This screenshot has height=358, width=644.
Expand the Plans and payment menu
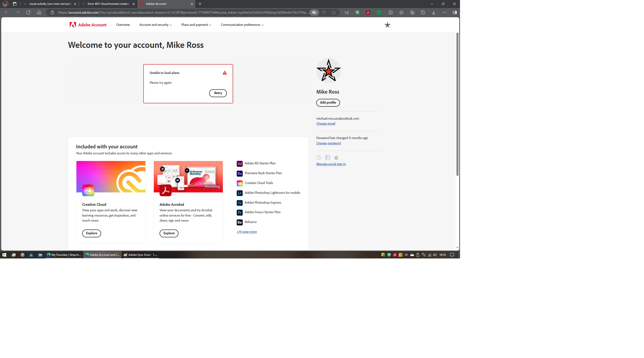click(196, 25)
